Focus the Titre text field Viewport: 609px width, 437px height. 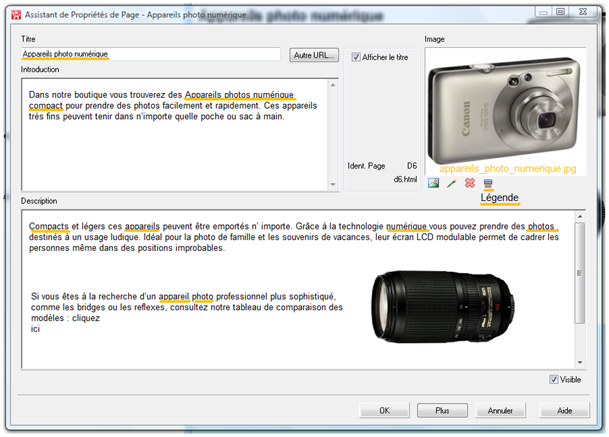tap(150, 54)
